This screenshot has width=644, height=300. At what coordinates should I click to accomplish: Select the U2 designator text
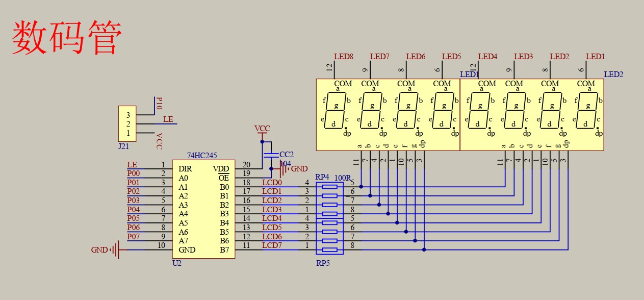point(177,263)
